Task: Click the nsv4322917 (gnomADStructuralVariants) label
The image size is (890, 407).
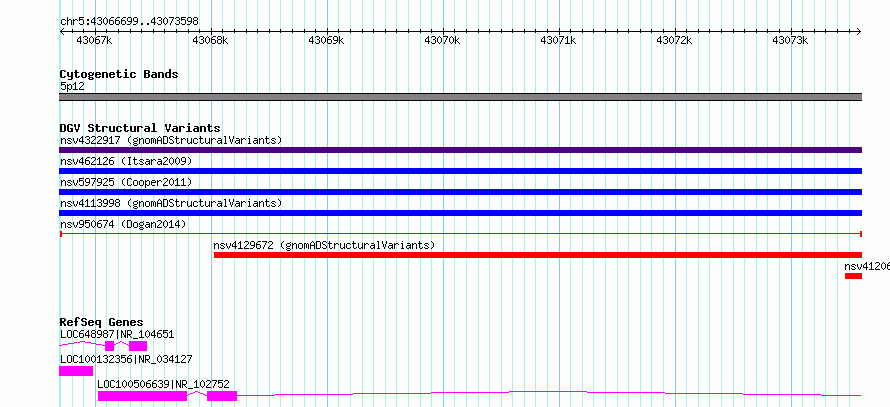Action: pyautogui.click(x=171, y=140)
